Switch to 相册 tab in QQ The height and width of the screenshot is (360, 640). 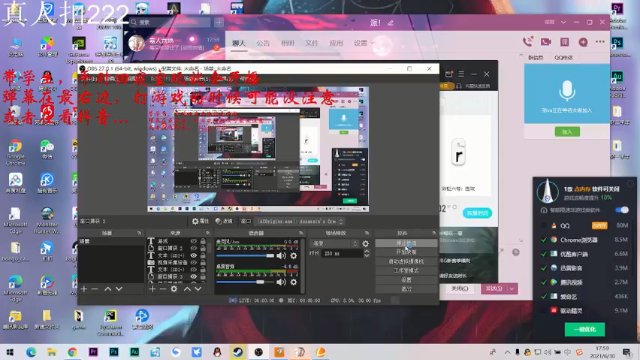[x=287, y=43]
